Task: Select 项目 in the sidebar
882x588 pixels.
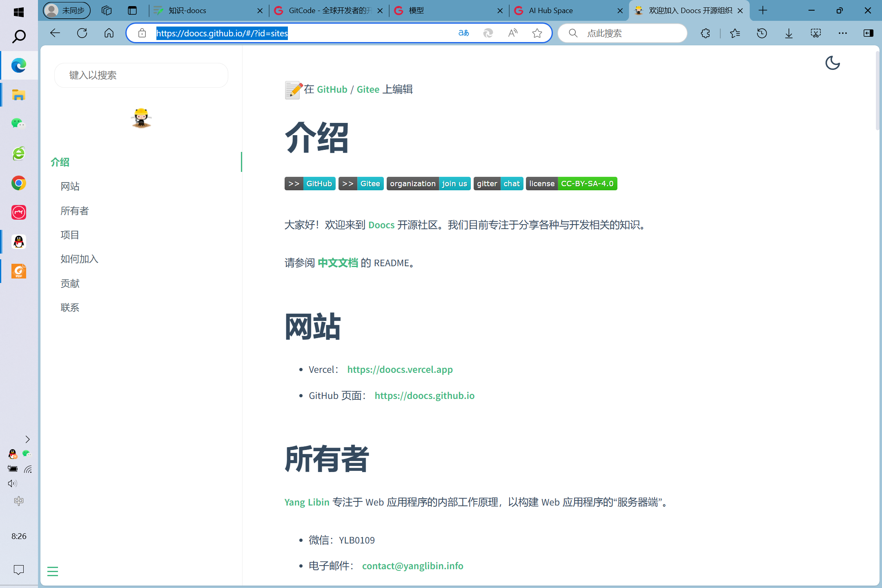Action: (x=70, y=235)
